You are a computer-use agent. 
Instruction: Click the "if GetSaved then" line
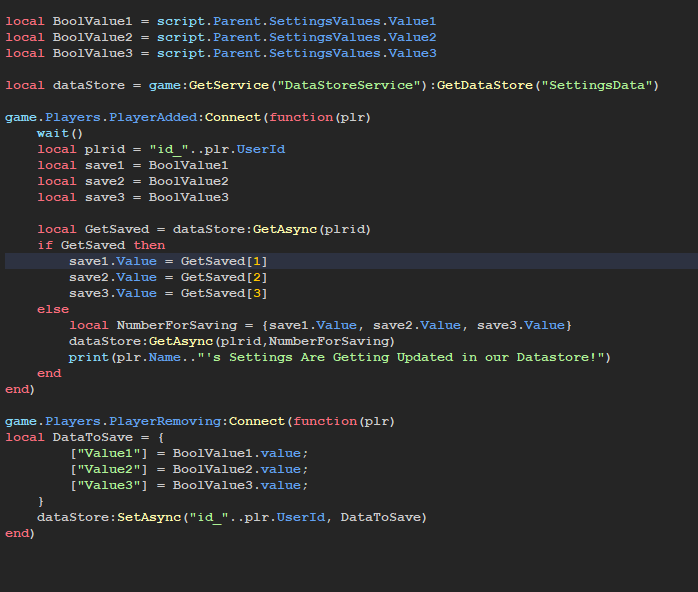tap(101, 245)
